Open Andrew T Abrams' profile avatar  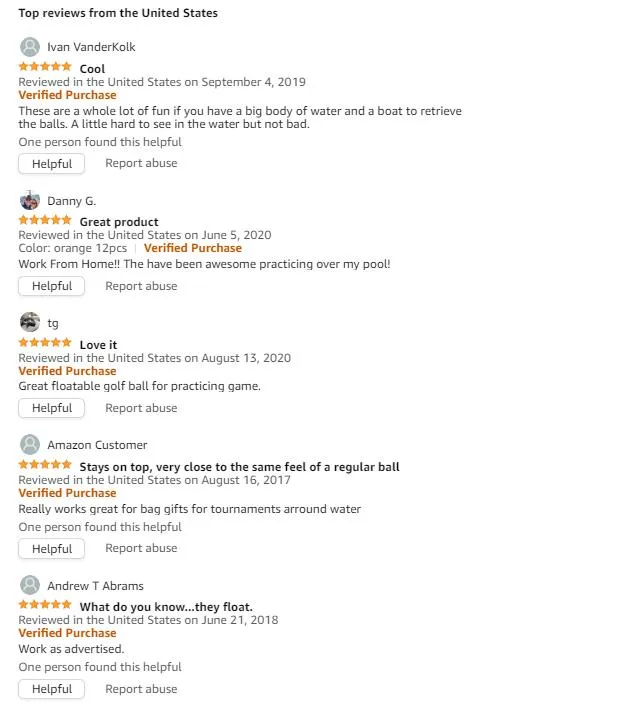[30, 585]
